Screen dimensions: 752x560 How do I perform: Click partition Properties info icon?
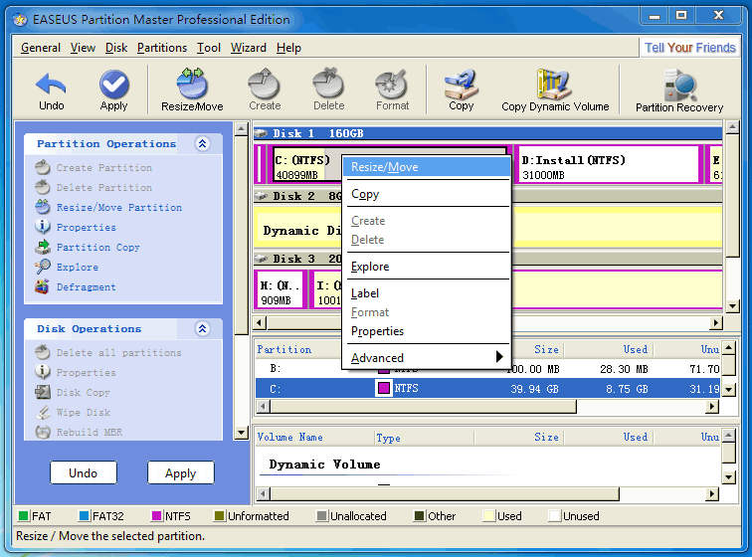point(43,227)
